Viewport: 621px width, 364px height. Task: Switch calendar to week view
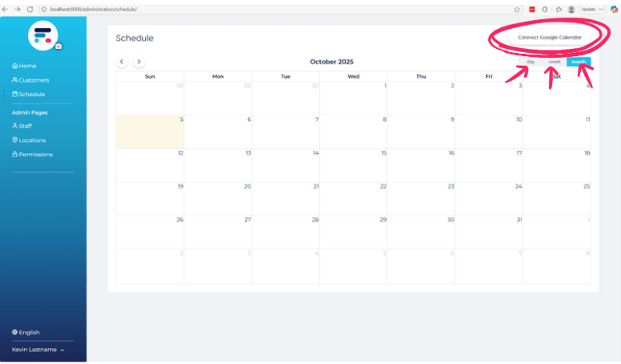point(554,62)
